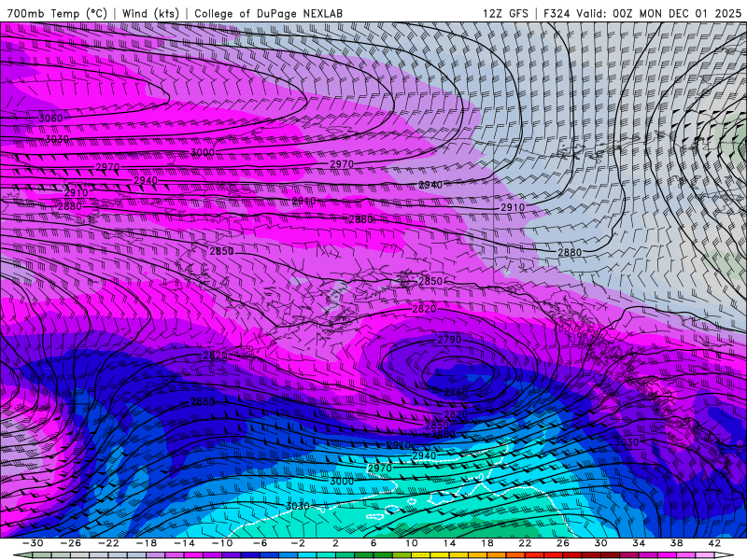Click the 18 color scale label
This screenshot has height=560, width=747.
pyautogui.click(x=487, y=543)
